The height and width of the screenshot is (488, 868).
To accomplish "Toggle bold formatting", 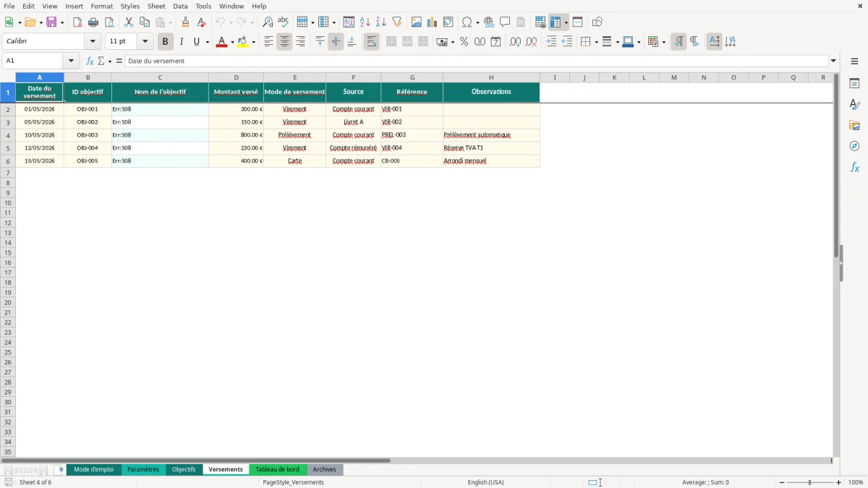I will [x=166, y=42].
